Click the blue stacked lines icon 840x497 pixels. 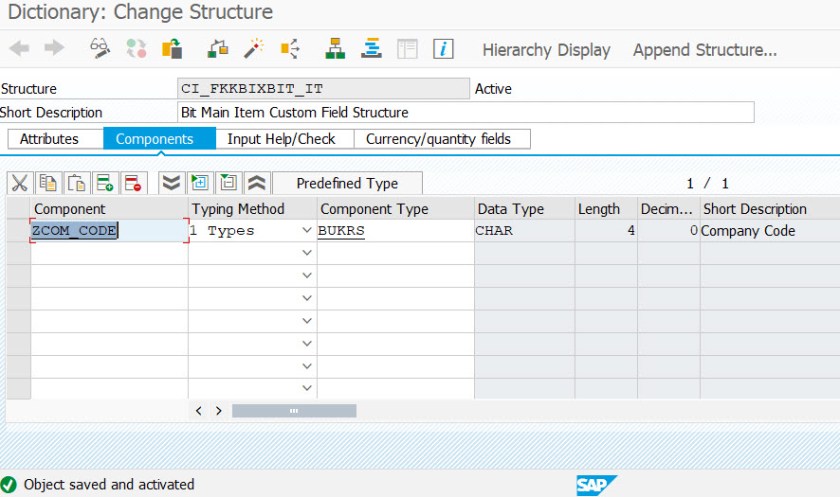click(371, 49)
